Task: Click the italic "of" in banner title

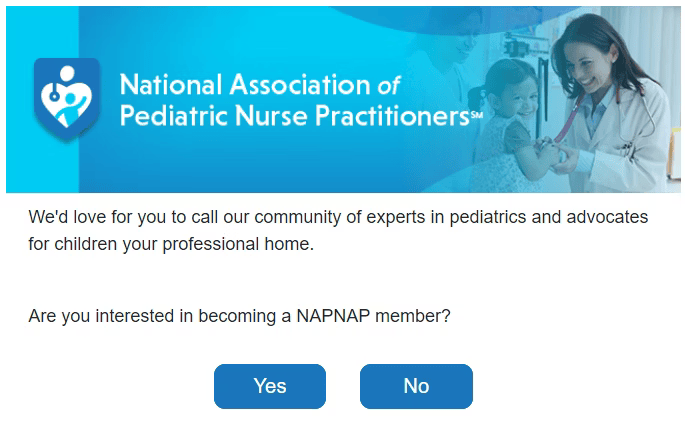Action: 389,86
